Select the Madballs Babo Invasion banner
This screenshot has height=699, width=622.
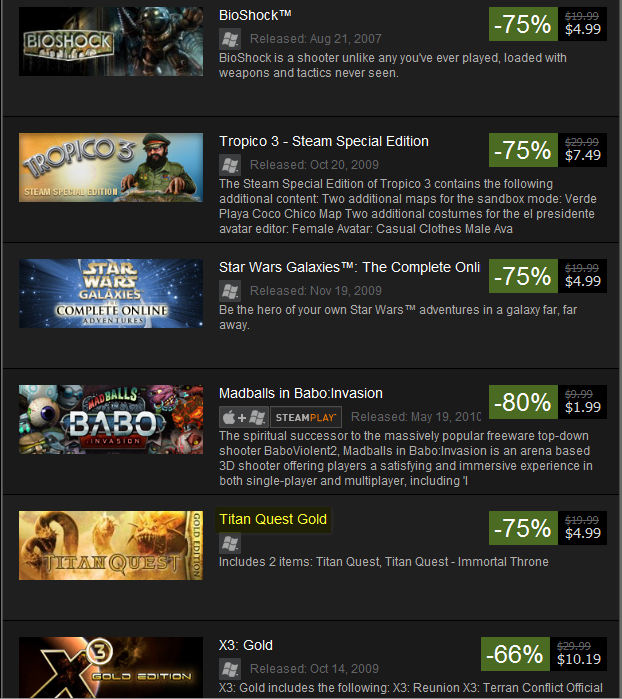[x=111, y=419]
